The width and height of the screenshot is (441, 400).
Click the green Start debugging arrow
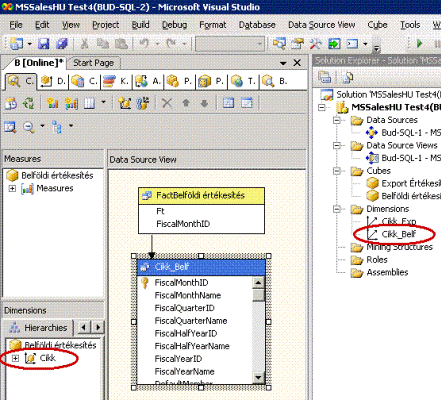419,43
